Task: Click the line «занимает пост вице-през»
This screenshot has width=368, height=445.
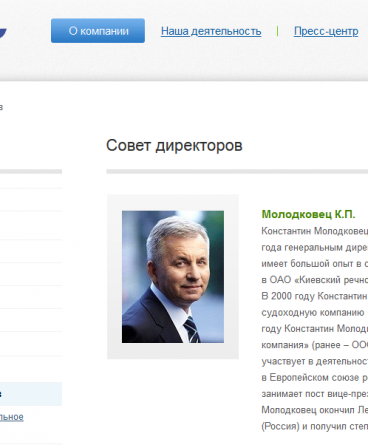Action: [315, 394]
